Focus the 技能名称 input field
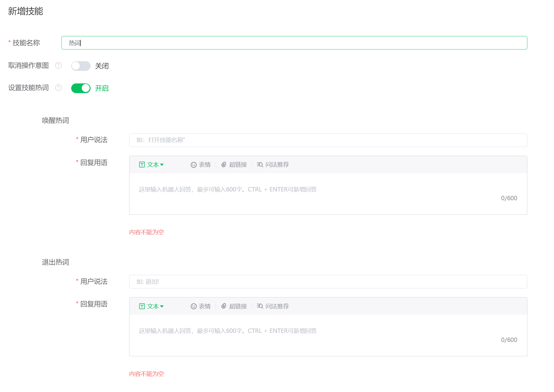This screenshot has width=554, height=392. (294, 43)
